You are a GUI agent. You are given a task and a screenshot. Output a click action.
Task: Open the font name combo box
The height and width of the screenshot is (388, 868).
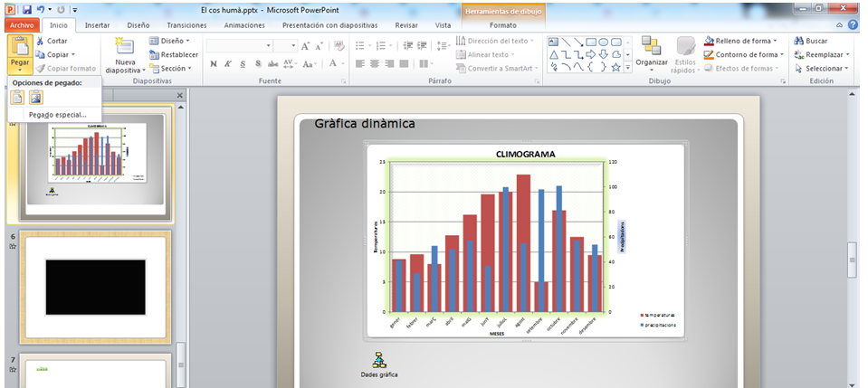[x=240, y=46]
